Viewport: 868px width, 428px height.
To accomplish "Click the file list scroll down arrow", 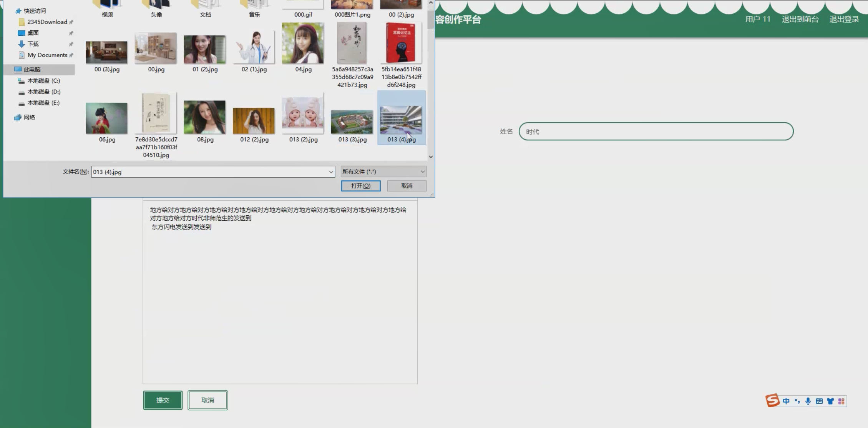I will pyautogui.click(x=431, y=157).
